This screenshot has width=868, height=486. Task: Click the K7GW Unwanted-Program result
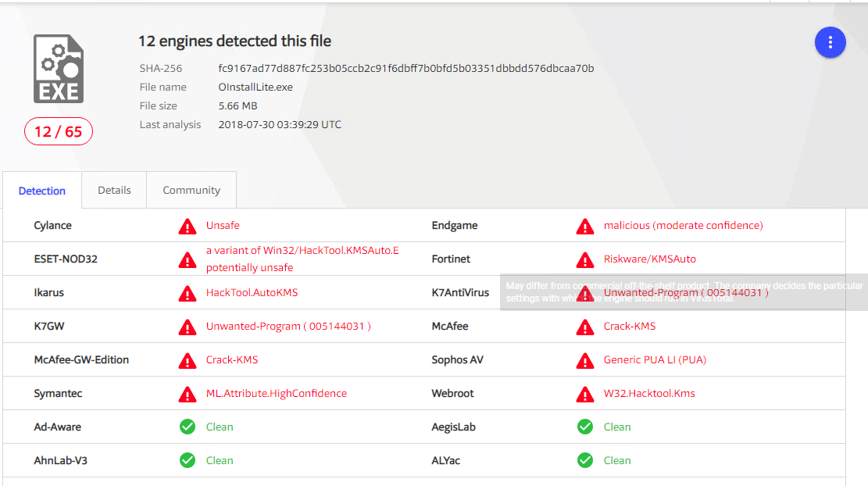click(x=288, y=326)
